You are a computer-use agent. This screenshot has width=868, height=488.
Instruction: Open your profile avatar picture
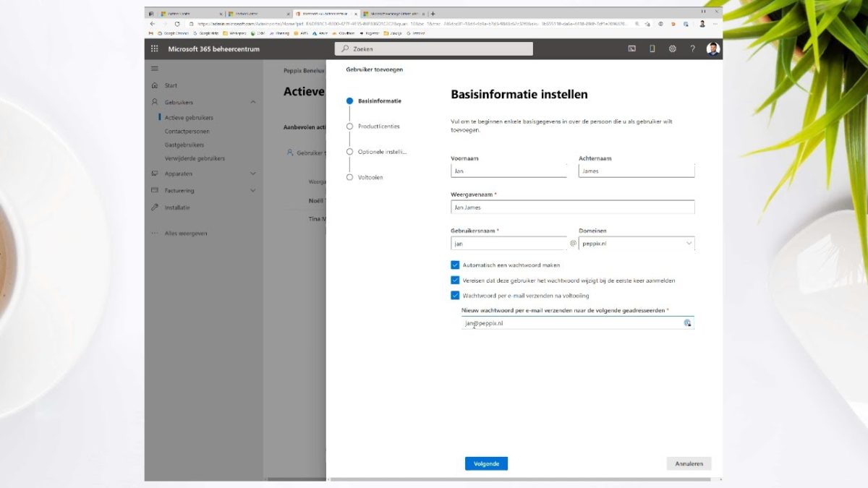click(712, 48)
